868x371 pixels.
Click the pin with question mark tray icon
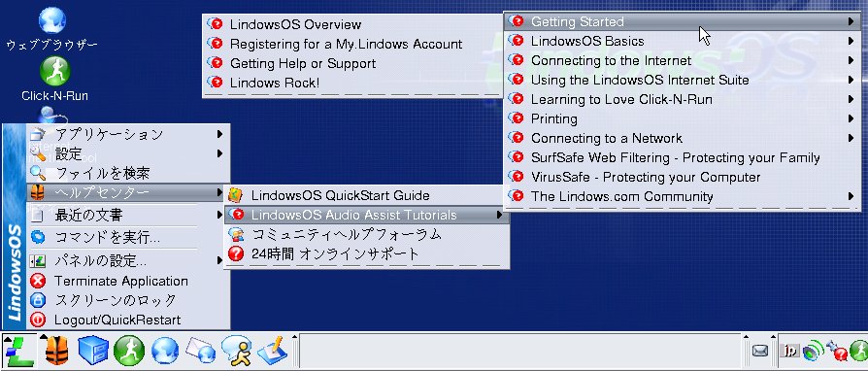(x=837, y=351)
